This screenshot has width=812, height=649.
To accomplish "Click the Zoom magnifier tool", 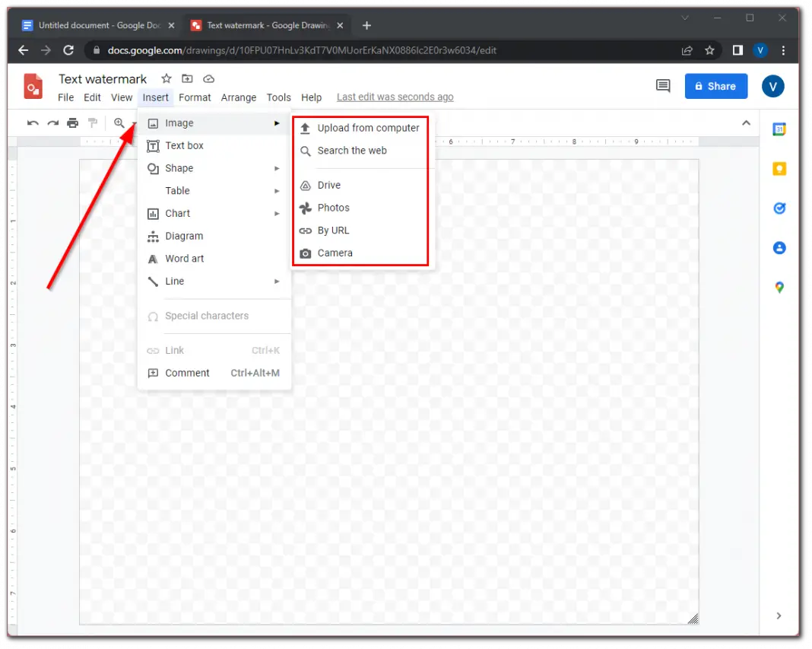I will coord(119,122).
